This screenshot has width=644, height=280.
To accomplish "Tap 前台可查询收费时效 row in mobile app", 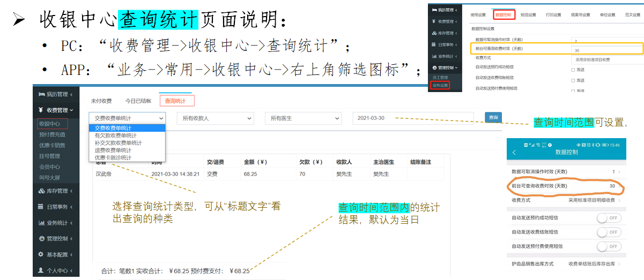I will coord(566,186).
